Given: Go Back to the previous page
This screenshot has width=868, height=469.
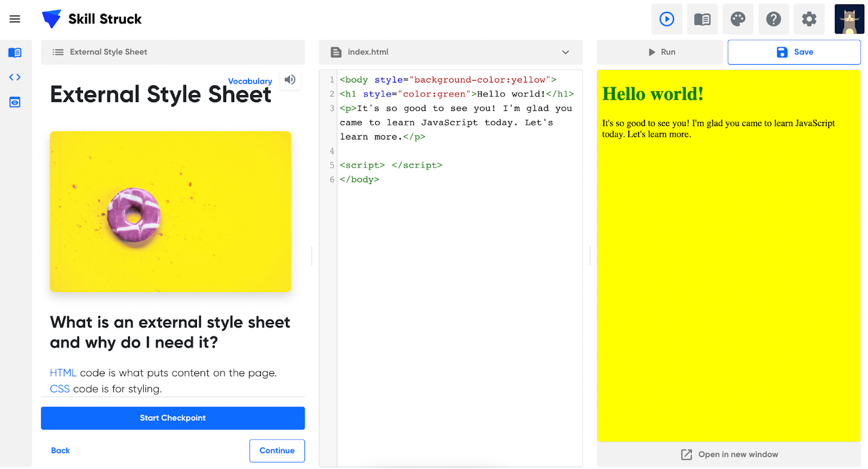Looking at the screenshot, I should 60,451.
